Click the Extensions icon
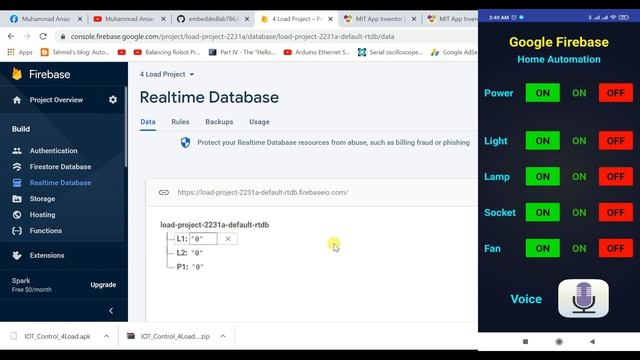Screen dimensions: 640x360 point(17,255)
